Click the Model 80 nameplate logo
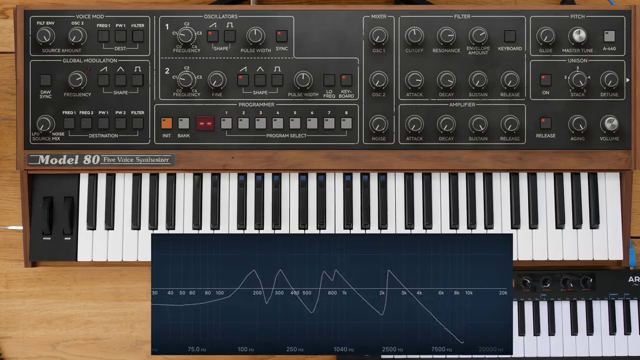Screen dimensions: 640x360 (102, 160)
